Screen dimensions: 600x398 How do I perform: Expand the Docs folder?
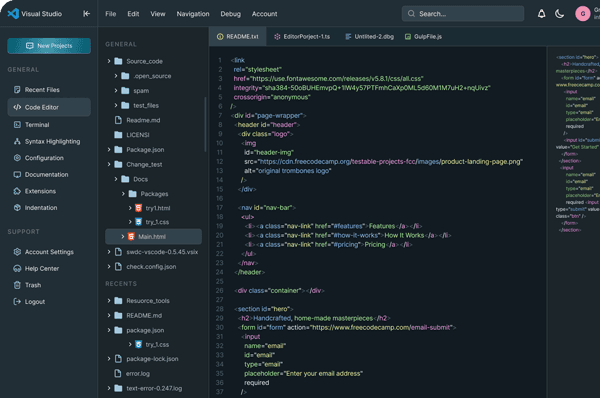click(x=116, y=179)
